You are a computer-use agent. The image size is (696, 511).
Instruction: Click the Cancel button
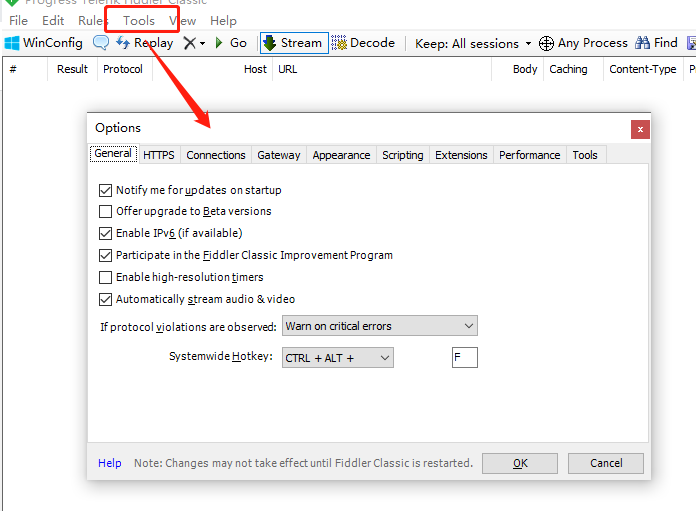point(606,463)
